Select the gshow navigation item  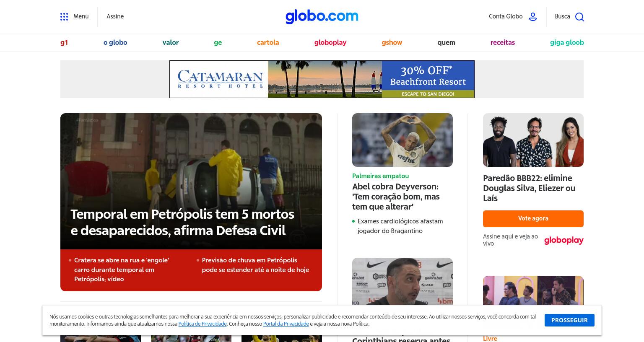pyautogui.click(x=392, y=42)
